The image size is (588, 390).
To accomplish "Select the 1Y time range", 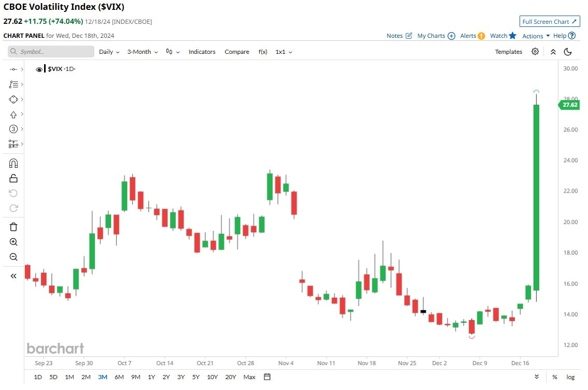I will coord(151,377).
